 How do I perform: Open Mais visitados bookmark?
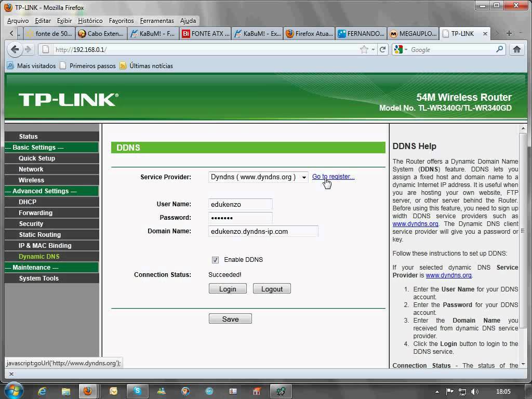click(32, 66)
